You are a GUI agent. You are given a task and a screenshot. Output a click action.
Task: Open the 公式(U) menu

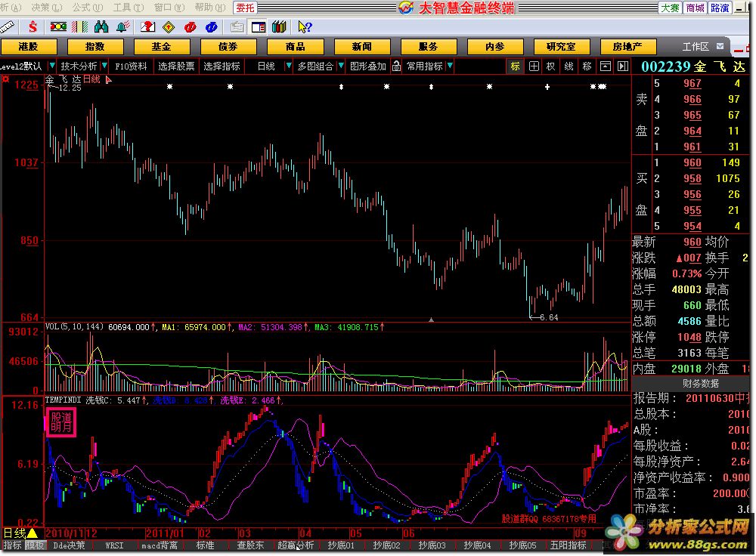(88, 8)
